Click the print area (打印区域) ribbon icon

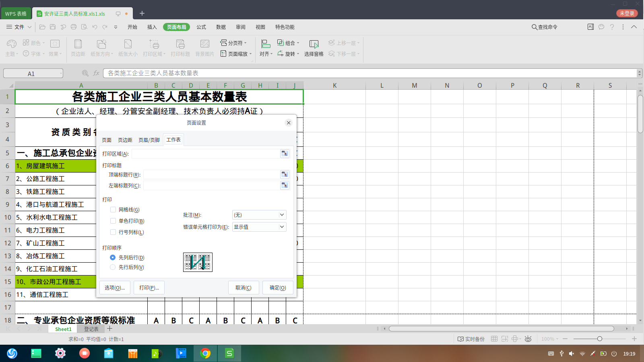[x=154, y=44]
